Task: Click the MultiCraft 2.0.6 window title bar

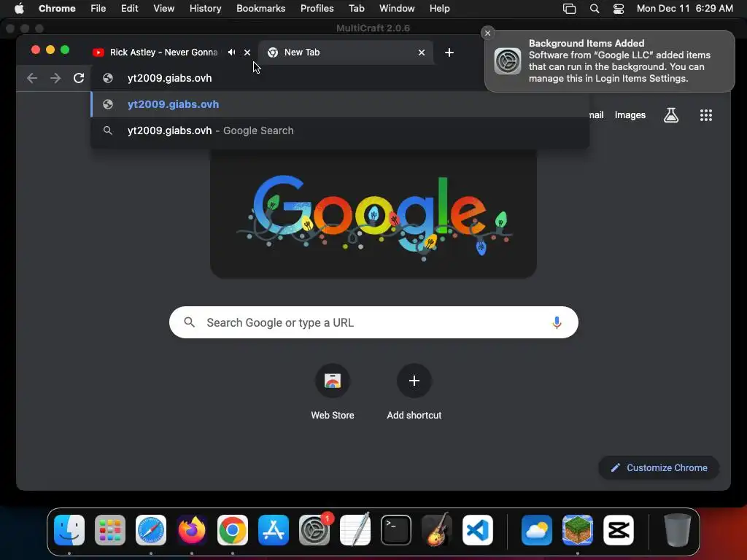Action: pyautogui.click(x=373, y=28)
